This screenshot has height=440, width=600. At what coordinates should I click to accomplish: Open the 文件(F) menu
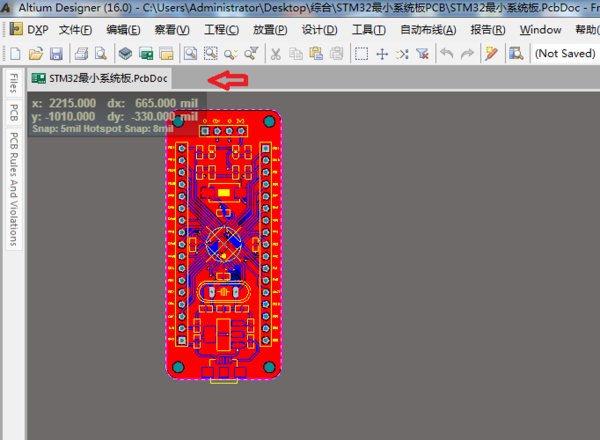coord(75,29)
